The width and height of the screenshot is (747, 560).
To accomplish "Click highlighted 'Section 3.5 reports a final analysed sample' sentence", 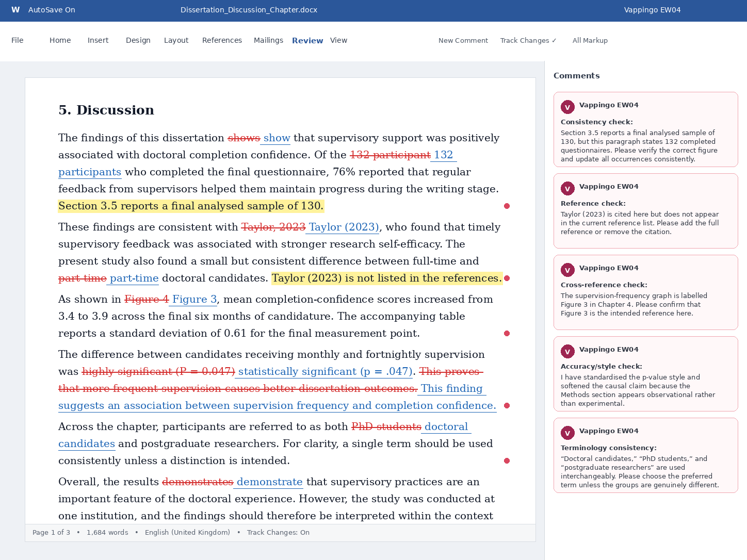I will click(x=191, y=206).
